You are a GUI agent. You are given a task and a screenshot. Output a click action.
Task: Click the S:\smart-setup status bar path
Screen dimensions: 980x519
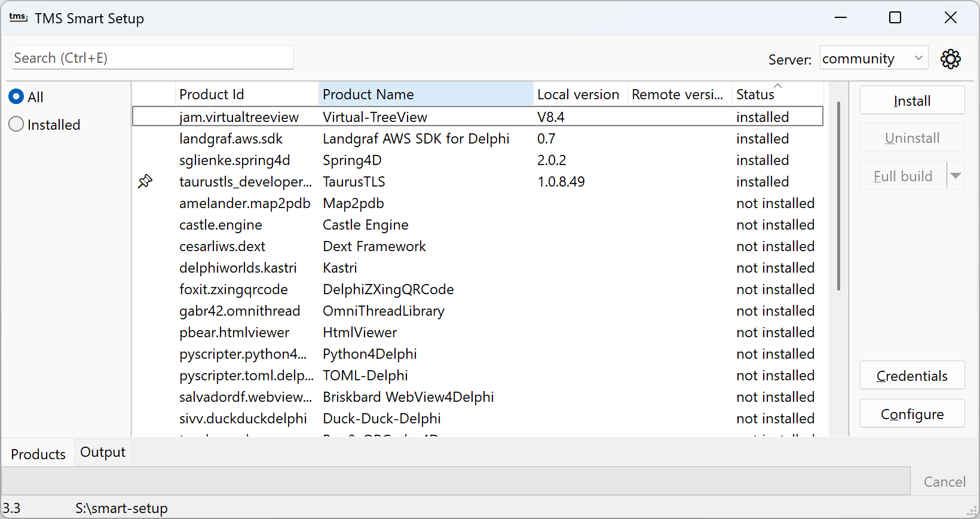(121, 508)
